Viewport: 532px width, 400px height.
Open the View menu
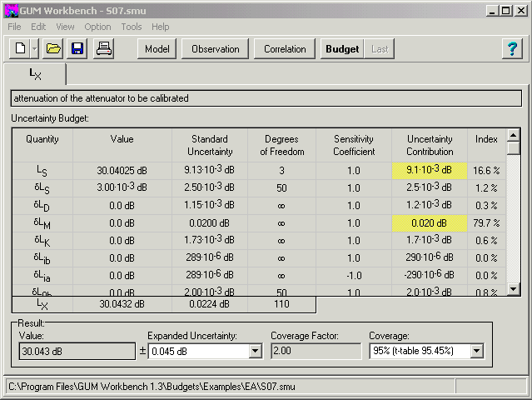tap(65, 27)
